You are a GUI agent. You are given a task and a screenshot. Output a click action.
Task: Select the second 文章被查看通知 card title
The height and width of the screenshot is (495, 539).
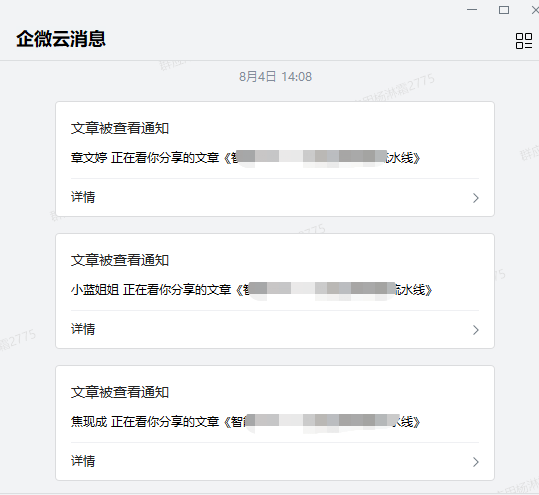pos(120,260)
